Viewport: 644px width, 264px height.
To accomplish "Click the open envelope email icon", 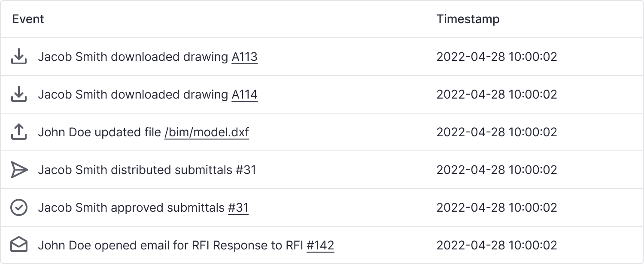I will 18,245.
